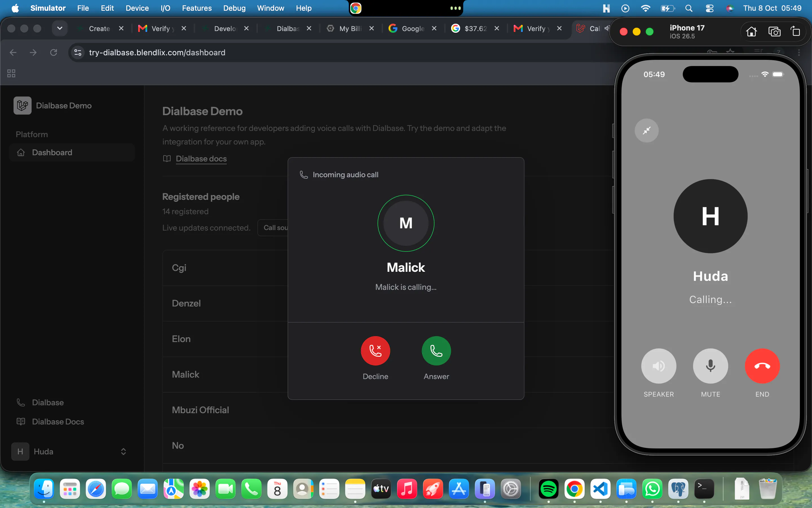Answer the incoming call from Malick

(x=436, y=351)
